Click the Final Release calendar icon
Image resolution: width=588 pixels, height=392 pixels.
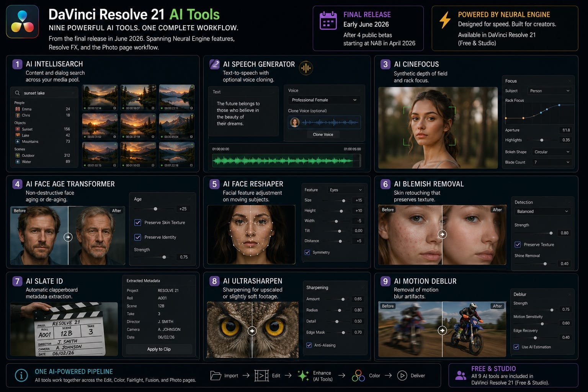tap(328, 20)
